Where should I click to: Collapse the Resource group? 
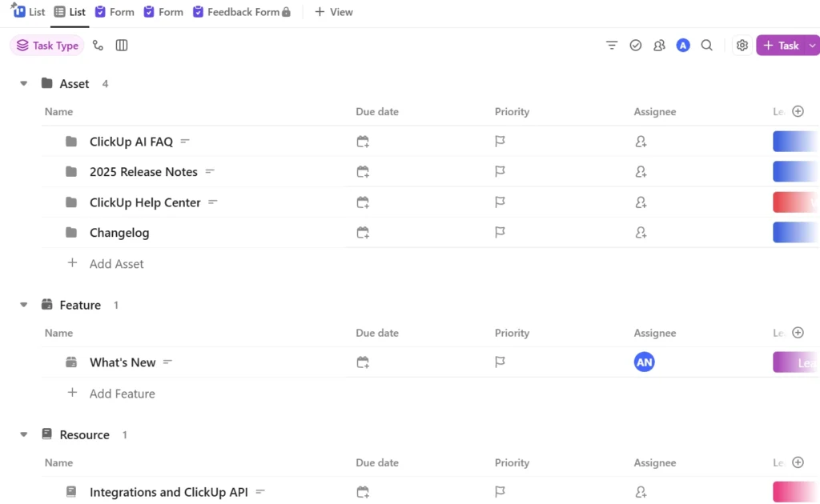coord(23,434)
